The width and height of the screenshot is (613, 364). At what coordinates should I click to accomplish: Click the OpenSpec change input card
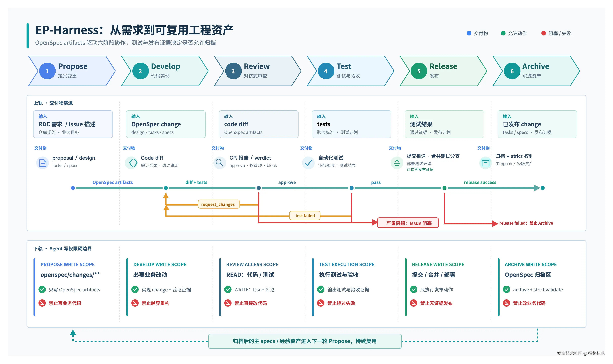click(x=166, y=124)
